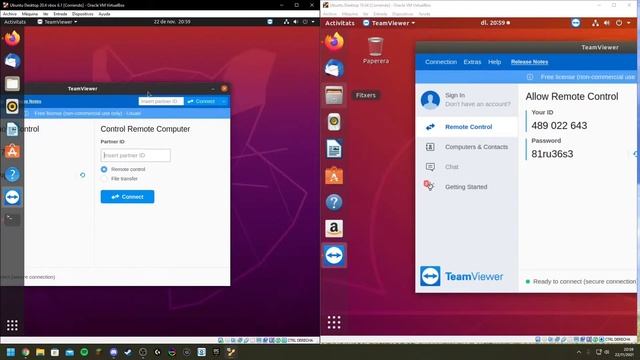Open Spotify from Windows taskbar

[x=84, y=352]
